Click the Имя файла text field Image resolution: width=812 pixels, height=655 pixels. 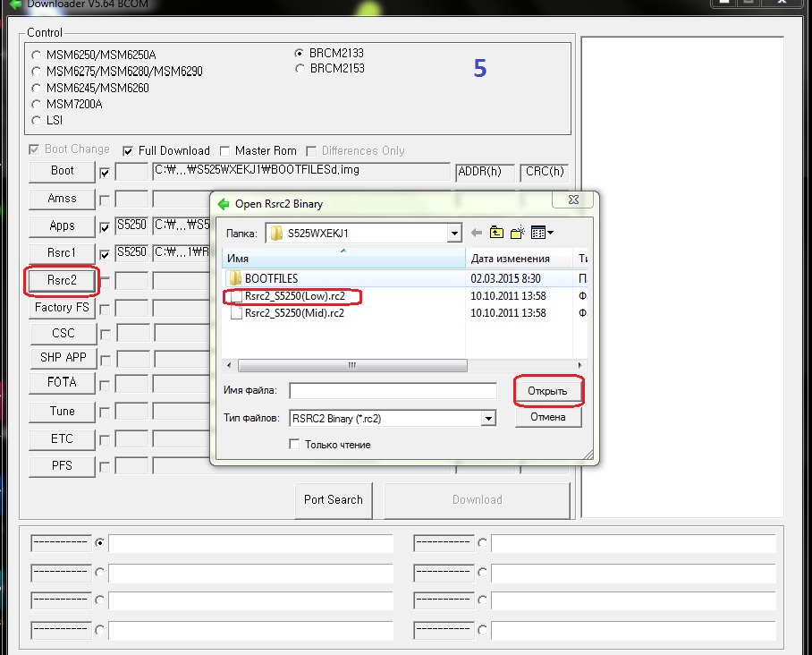(393, 390)
